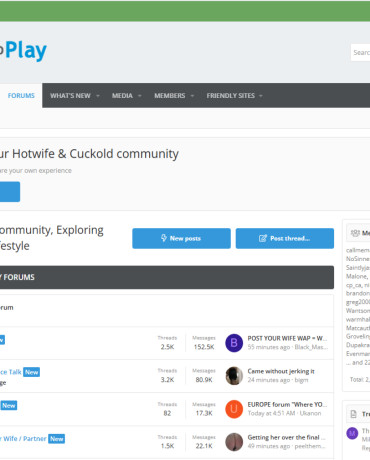Click the Hotwife & Cuckold community heading
Image resolution: width=370 pixels, height=460 pixels.
click(x=89, y=154)
